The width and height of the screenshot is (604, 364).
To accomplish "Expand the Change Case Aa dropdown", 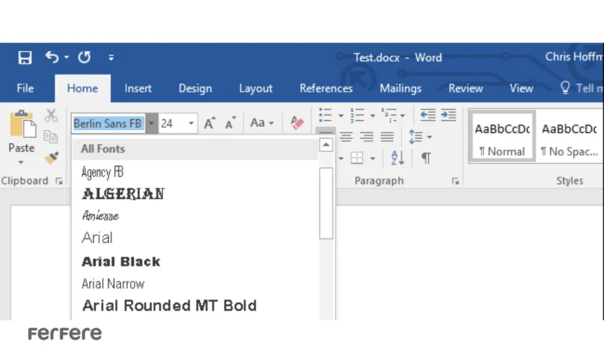I will click(262, 123).
